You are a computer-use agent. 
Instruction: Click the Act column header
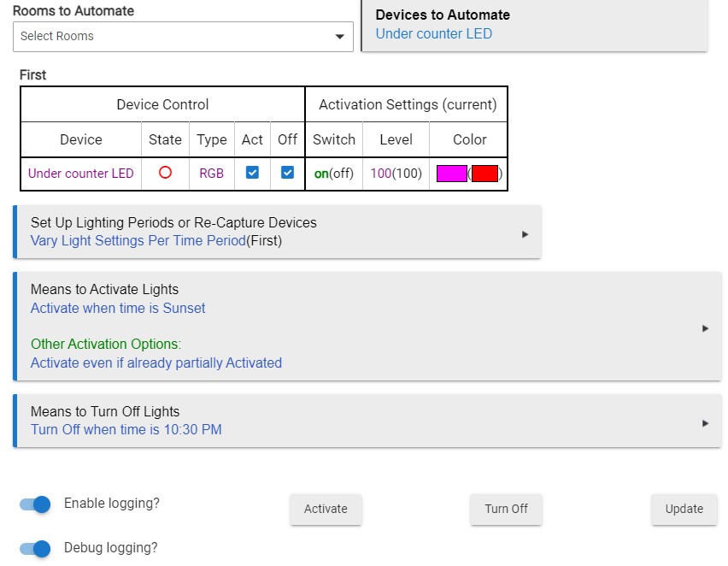tap(252, 139)
